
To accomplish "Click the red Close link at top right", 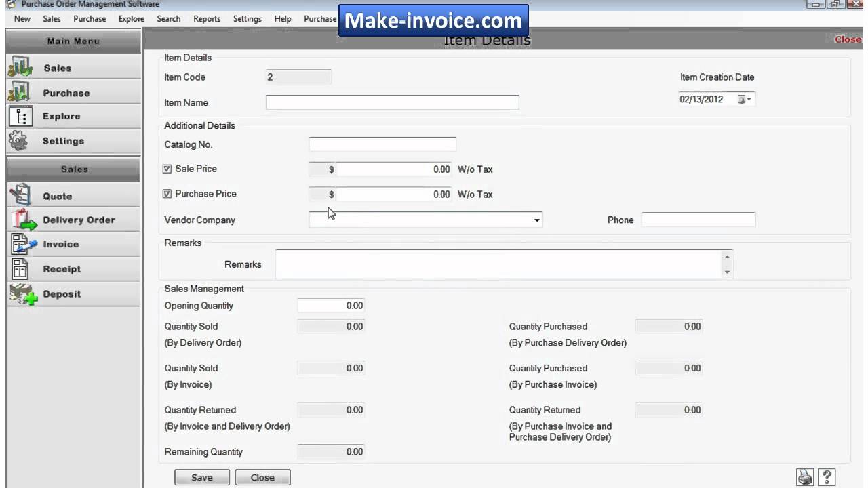I will (x=848, y=39).
